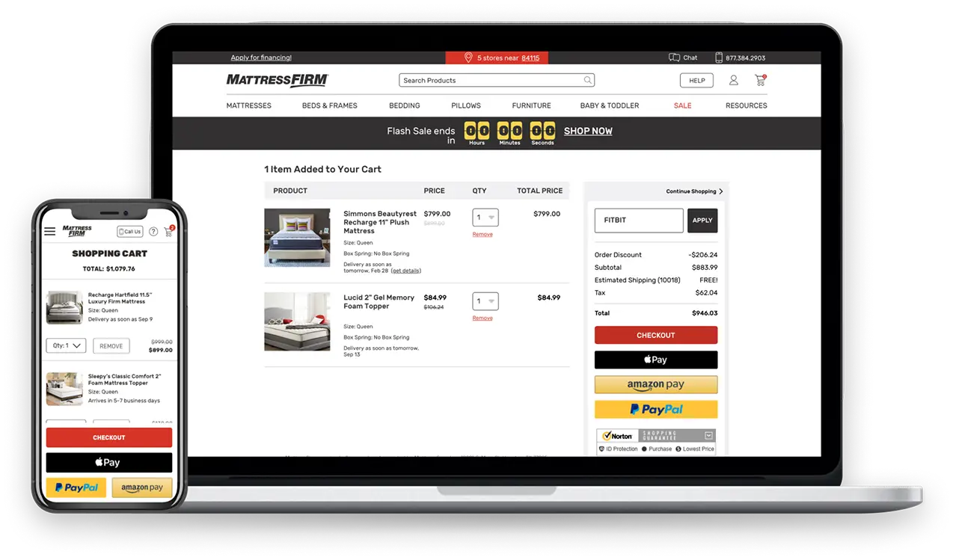Click the search magnifier icon
This screenshot has height=560, width=956.
588,80
